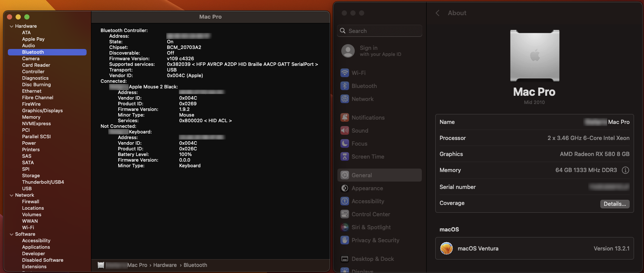Click the Memory info circle icon
644x273 pixels.
(x=625, y=170)
